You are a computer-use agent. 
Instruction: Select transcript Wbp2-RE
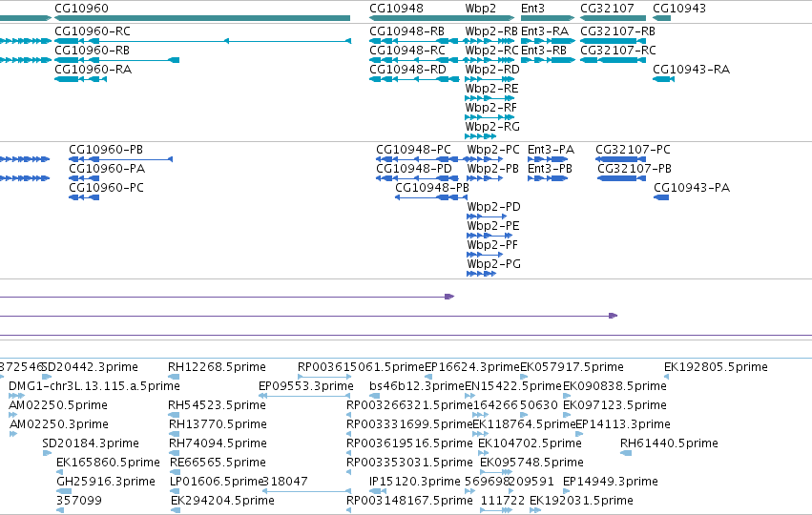click(x=491, y=89)
